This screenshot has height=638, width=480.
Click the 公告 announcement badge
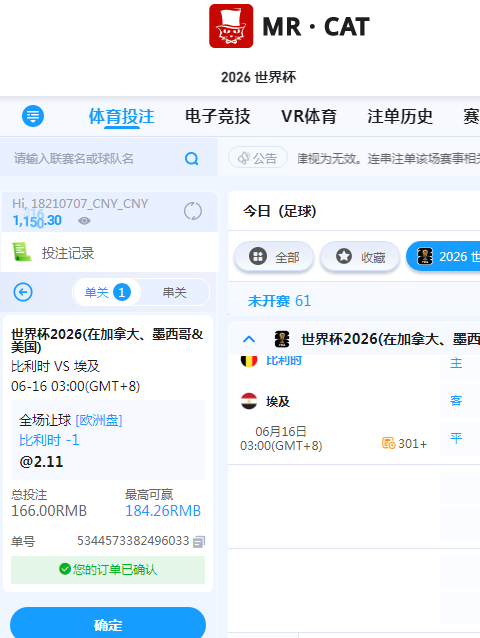click(x=258, y=158)
